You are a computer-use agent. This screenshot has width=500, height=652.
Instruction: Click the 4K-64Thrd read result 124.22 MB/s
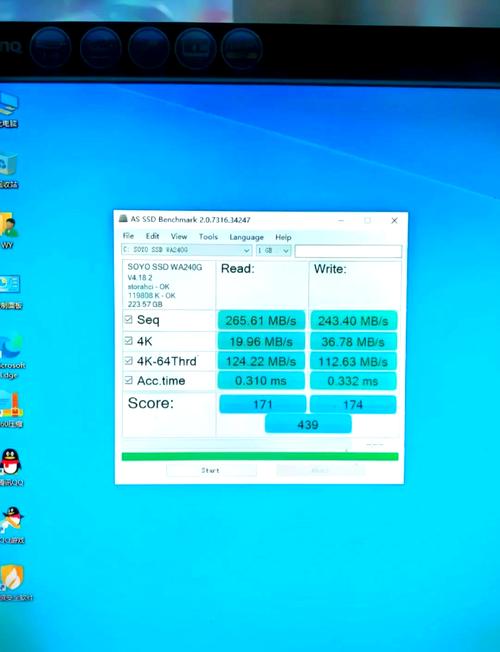coord(261,361)
